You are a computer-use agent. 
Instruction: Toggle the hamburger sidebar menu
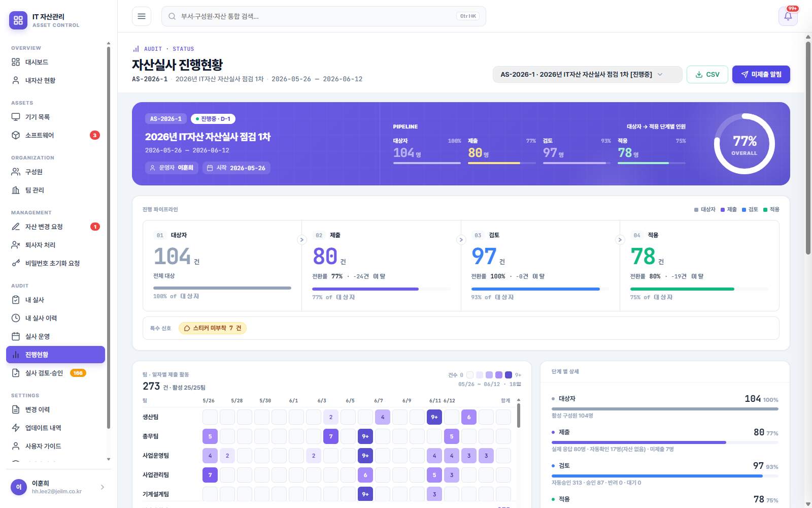point(142,16)
